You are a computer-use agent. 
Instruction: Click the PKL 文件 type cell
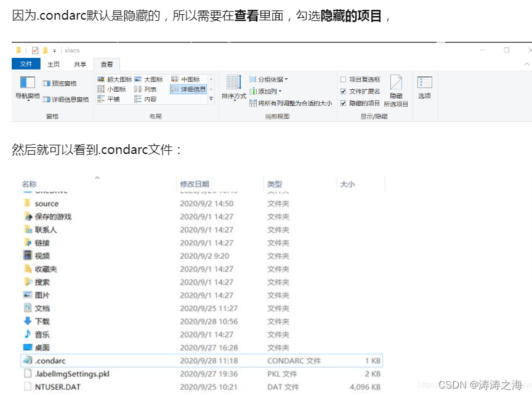pos(282,374)
